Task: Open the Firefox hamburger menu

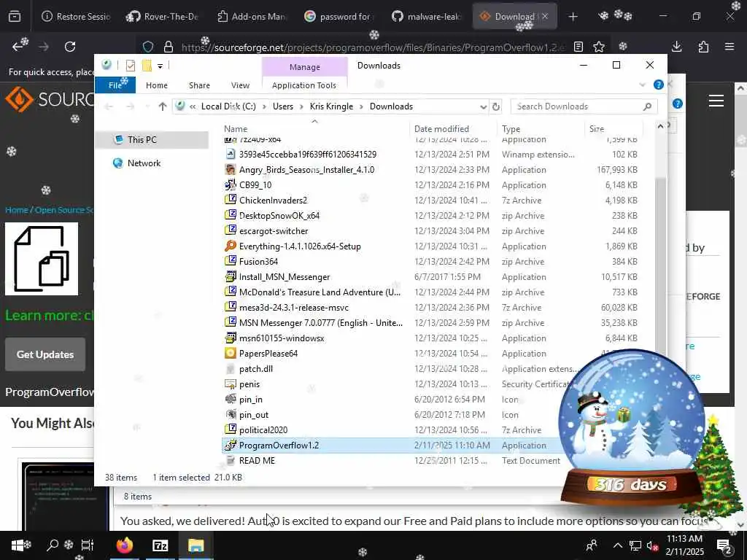Action: (729, 47)
